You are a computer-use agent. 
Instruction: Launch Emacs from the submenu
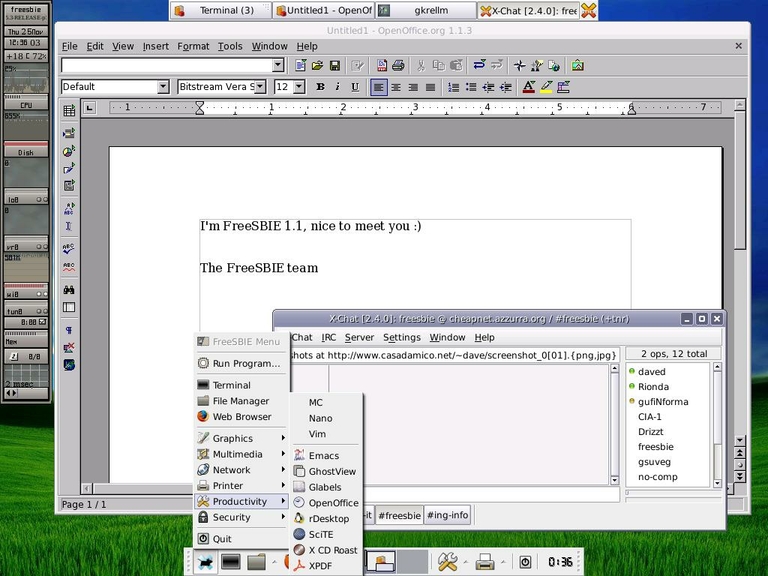(x=327, y=456)
